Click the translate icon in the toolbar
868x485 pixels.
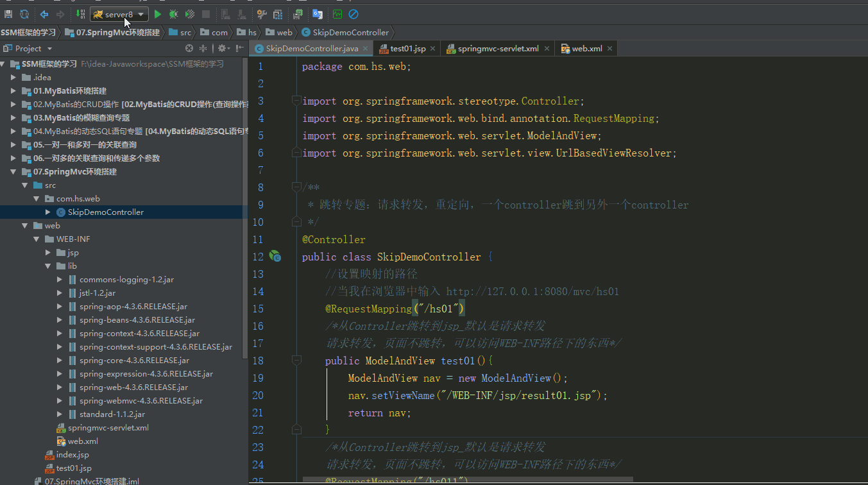[x=318, y=14]
